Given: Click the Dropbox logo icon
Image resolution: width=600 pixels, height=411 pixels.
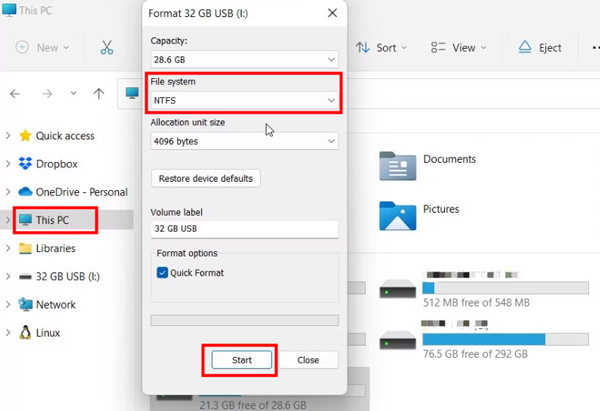Looking at the screenshot, I should pos(25,163).
